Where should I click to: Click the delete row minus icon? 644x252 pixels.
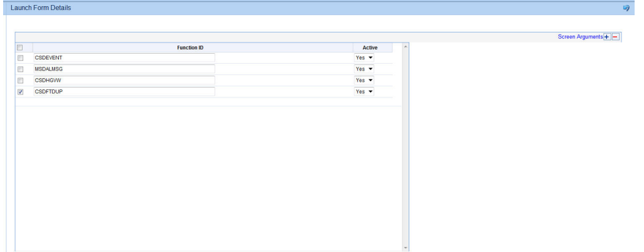pyautogui.click(x=615, y=37)
